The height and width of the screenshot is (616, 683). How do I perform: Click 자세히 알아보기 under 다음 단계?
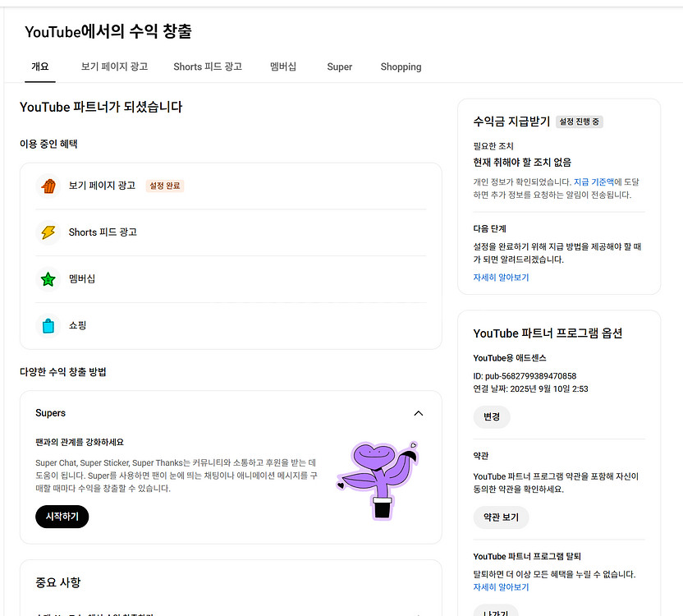point(502,277)
